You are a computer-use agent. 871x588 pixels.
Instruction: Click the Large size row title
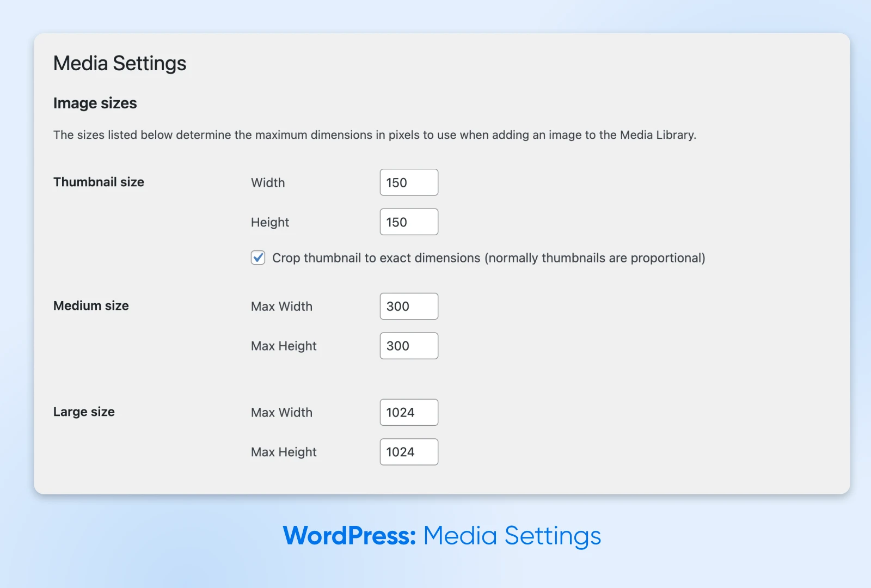pyautogui.click(x=84, y=412)
